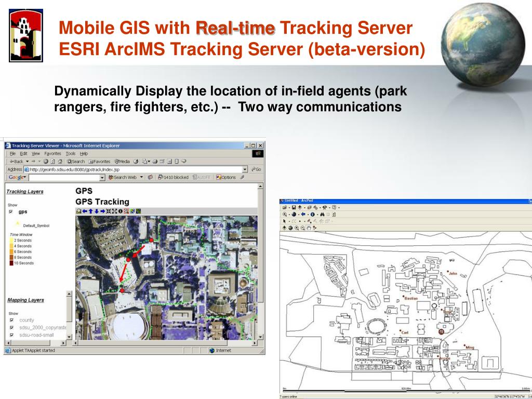Click the blue back arrow in ArcPad toolbar
Image resolution: width=532 pixels, height=399 pixels.
pyautogui.click(x=303, y=215)
